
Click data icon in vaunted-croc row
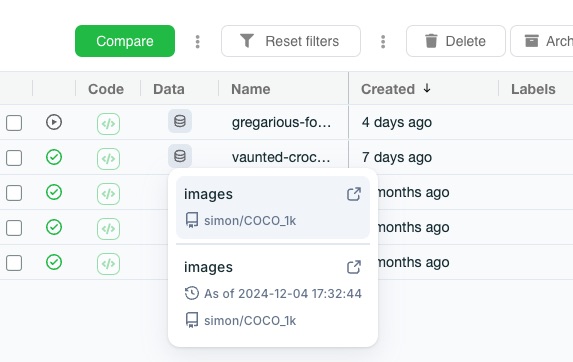click(x=180, y=156)
